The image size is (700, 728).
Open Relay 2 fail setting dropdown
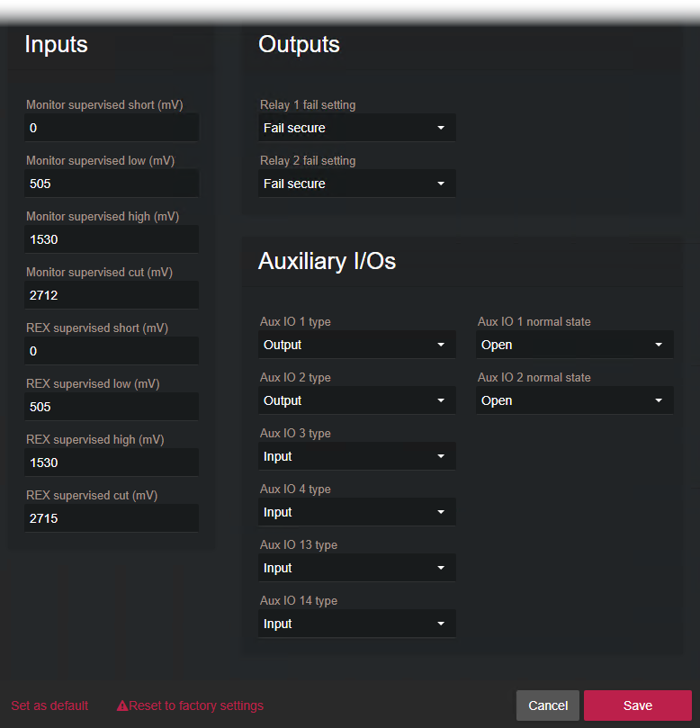[356, 184]
